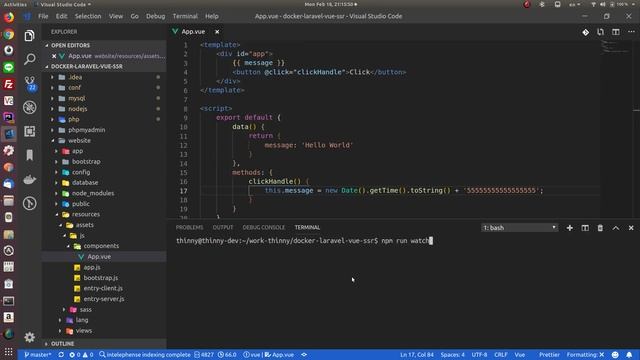Collapse the website folder
This screenshot has height=360, width=640.
[x=79, y=140]
